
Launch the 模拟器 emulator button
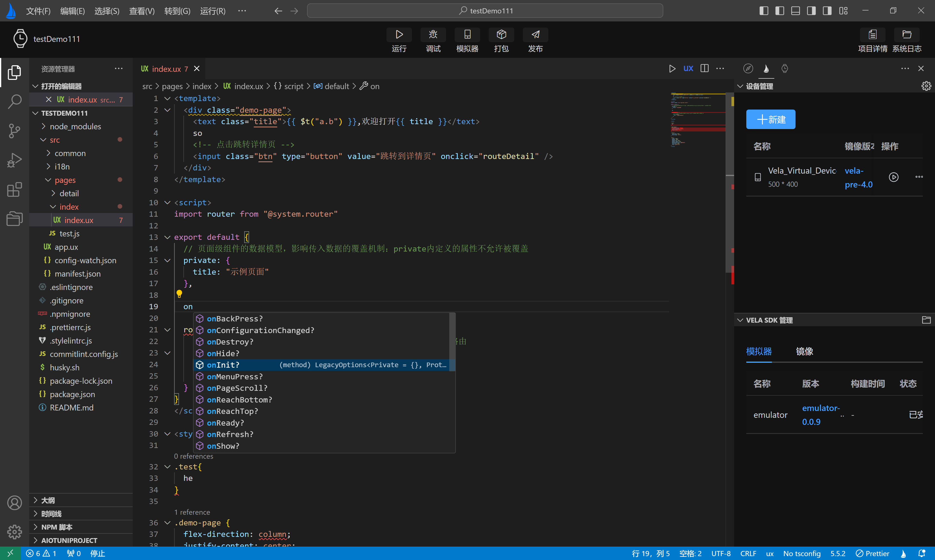(467, 35)
